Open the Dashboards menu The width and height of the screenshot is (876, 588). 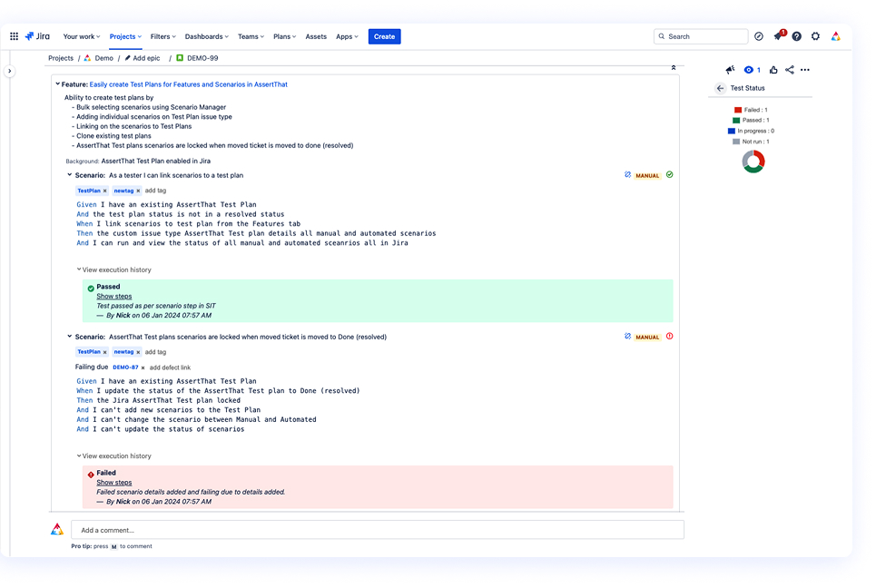click(x=206, y=36)
